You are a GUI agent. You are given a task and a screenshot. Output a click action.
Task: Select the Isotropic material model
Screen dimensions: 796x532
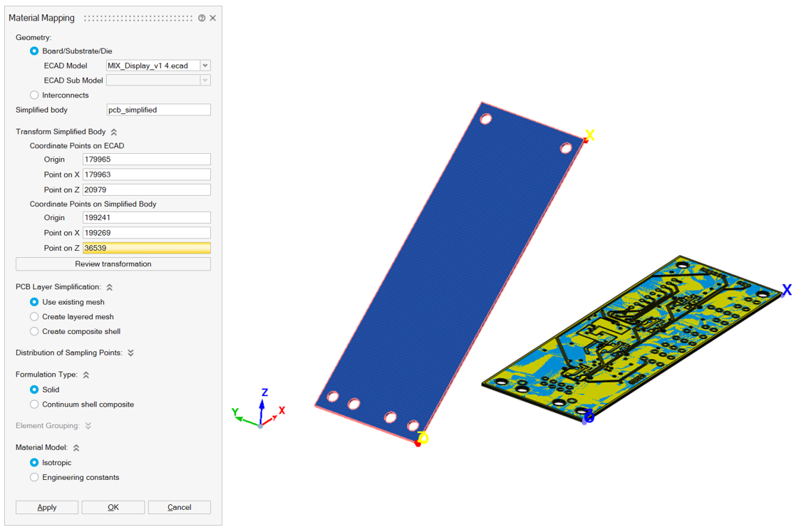coord(34,462)
